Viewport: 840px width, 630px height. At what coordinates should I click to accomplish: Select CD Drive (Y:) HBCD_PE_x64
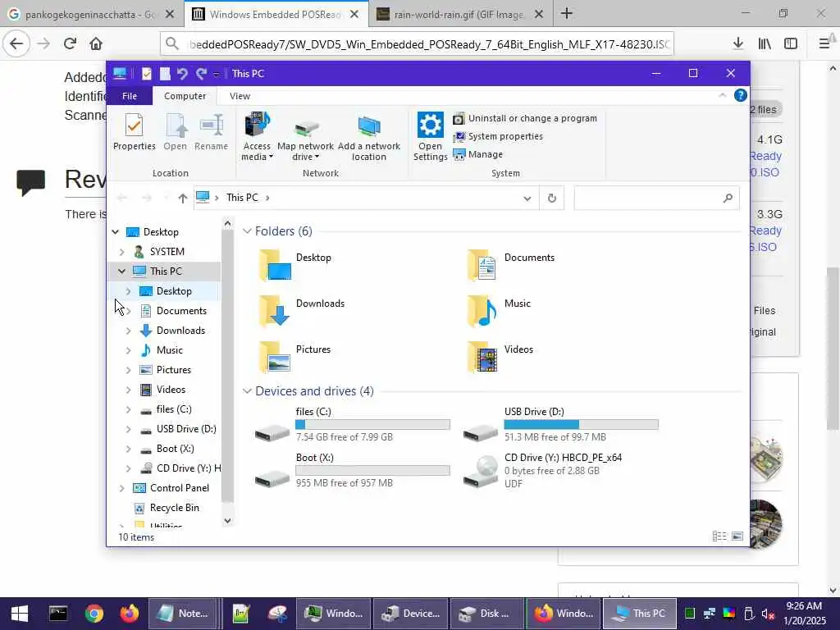(543, 471)
